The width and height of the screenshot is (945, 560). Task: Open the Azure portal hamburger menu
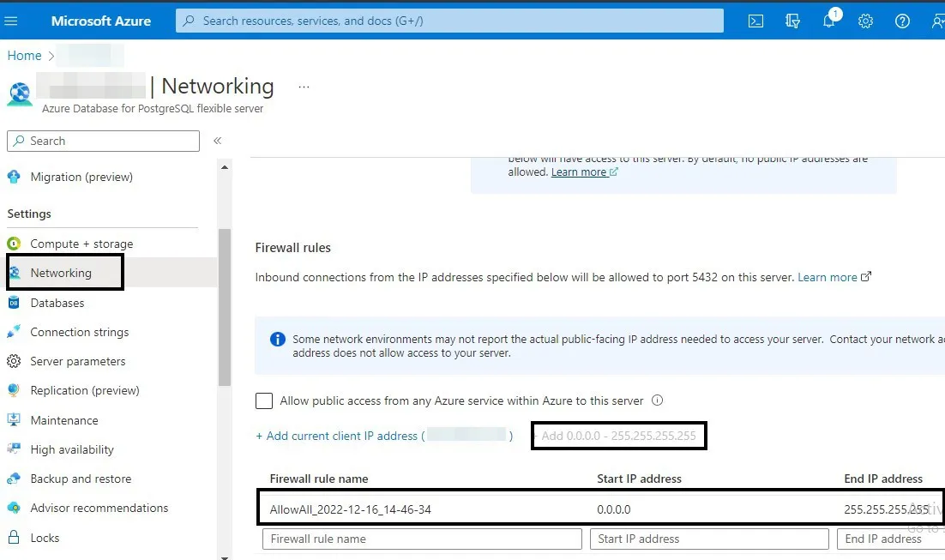(11, 21)
